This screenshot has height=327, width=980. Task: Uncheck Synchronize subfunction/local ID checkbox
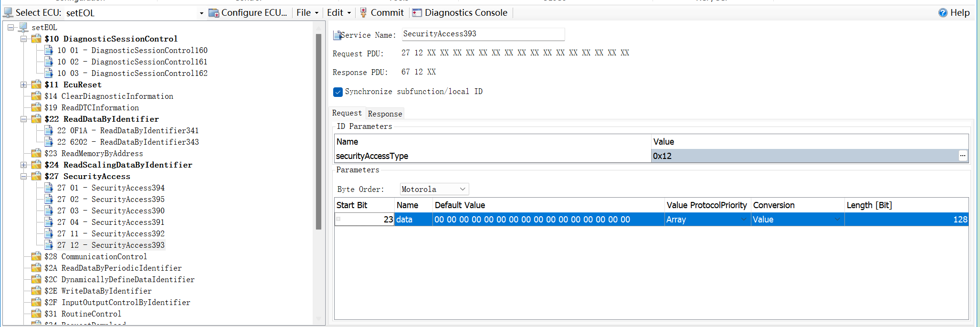point(338,92)
